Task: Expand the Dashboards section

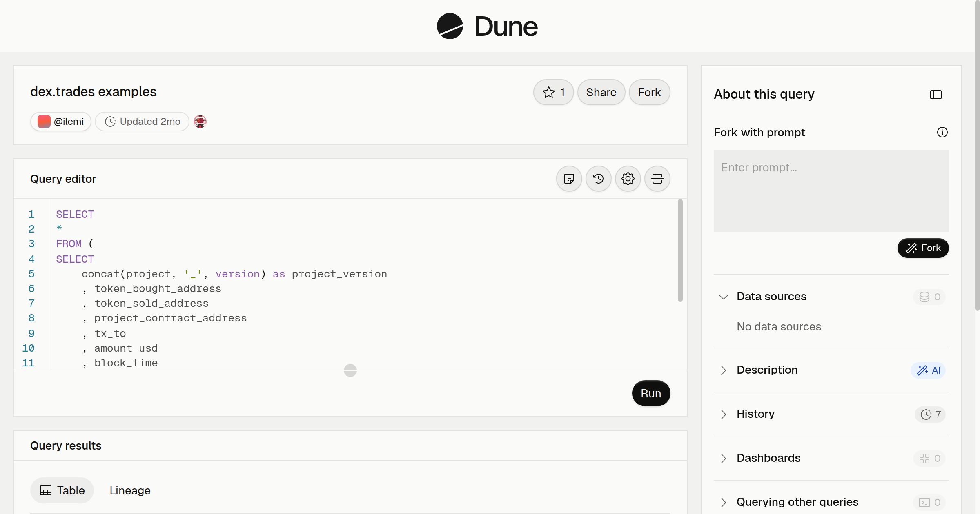Action: [x=723, y=458]
